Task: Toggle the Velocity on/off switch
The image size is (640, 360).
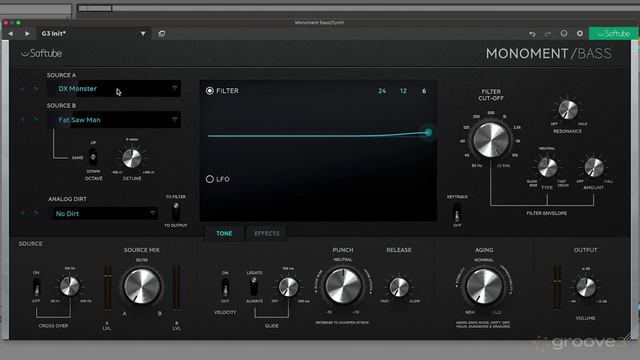Action: coord(225,288)
